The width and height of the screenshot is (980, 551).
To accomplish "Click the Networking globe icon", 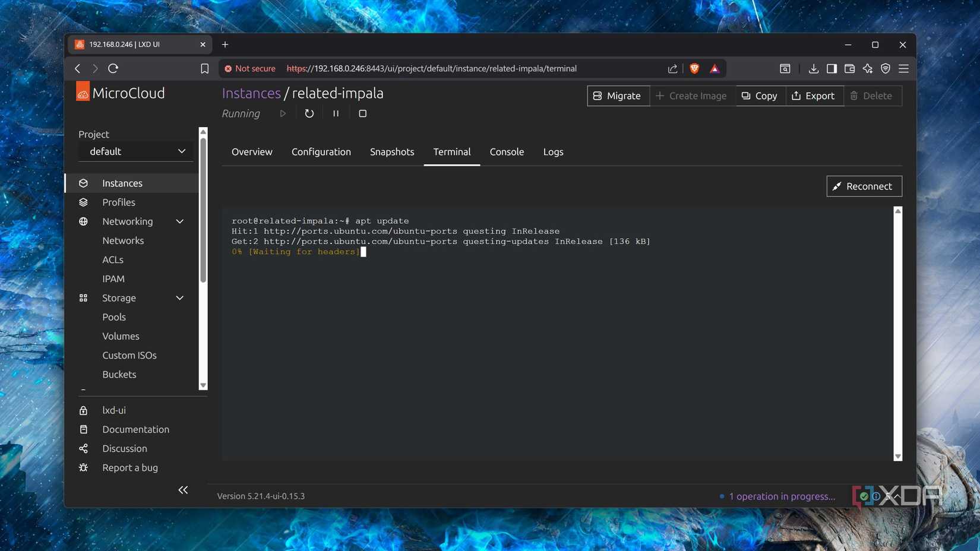I will coord(84,221).
